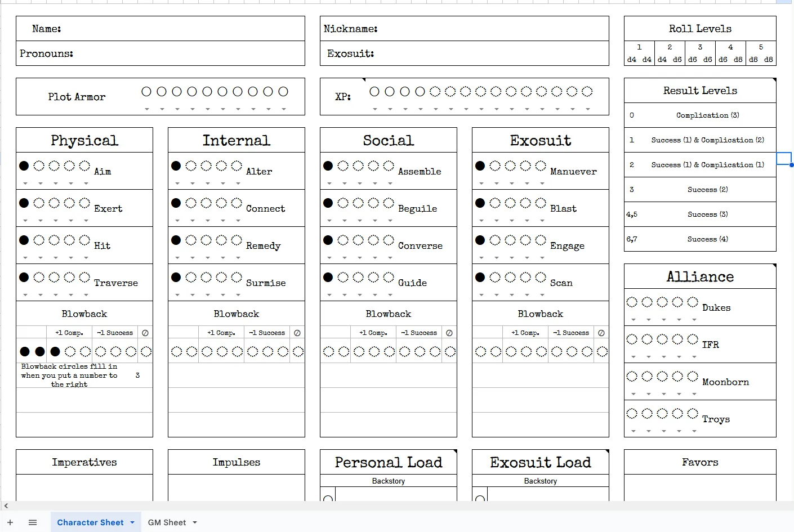This screenshot has width=794, height=532.
Task: Switch to the GM Sheet tab
Action: point(167,522)
